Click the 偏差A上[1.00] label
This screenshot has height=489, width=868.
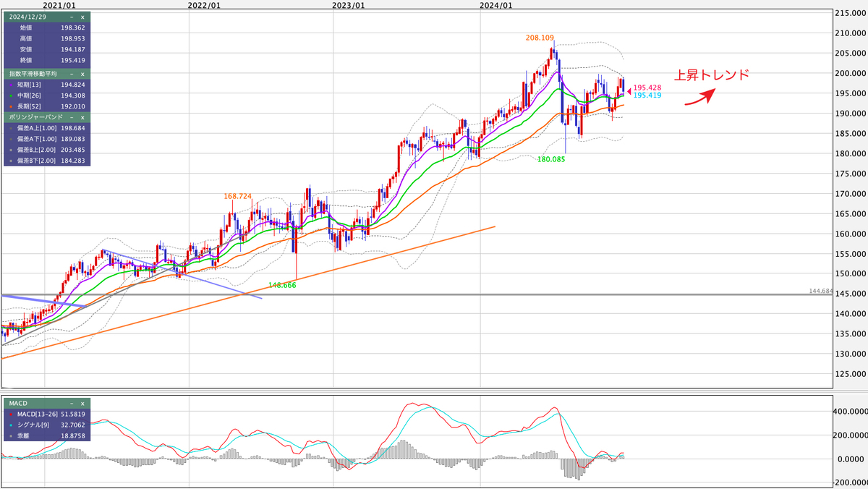36,127
